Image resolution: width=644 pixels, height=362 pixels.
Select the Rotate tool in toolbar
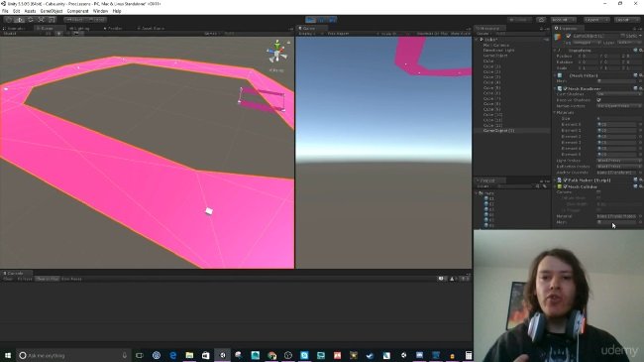(x=31, y=20)
